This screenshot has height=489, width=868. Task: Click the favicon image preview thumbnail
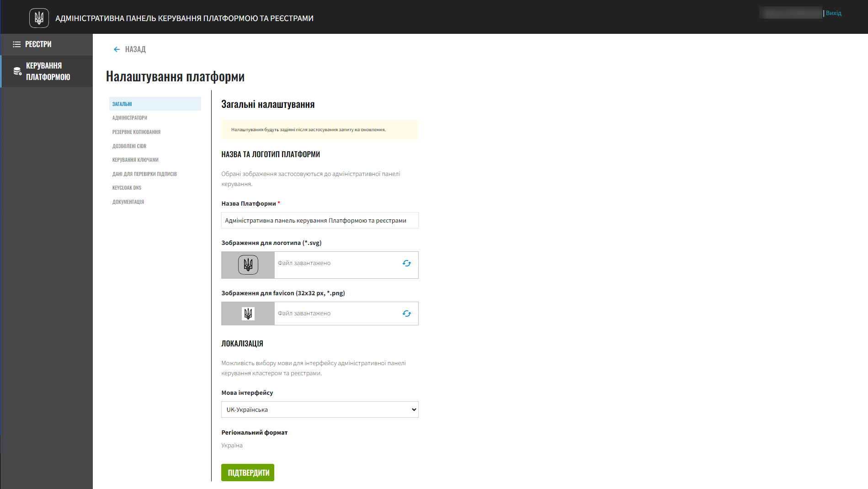pyautogui.click(x=248, y=314)
